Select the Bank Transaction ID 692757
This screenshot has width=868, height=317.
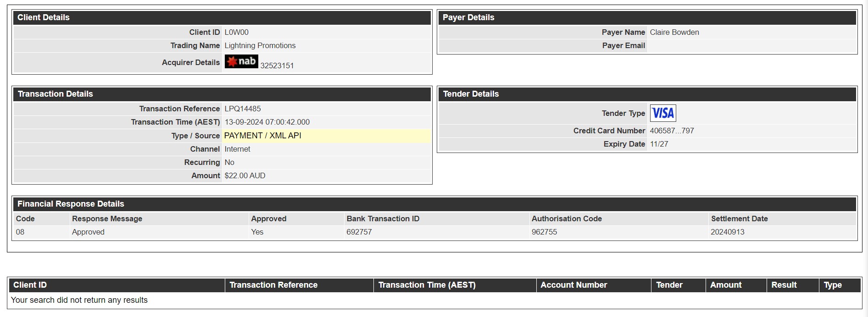point(359,232)
